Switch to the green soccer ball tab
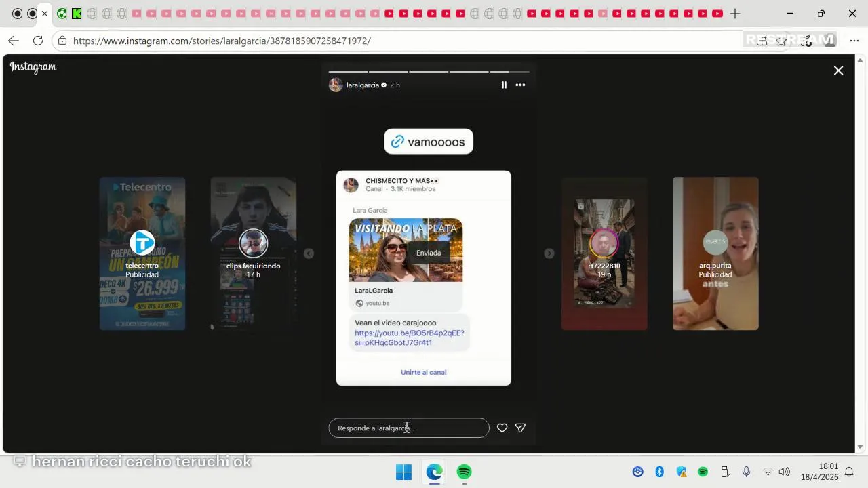 click(x=62, y=14)
